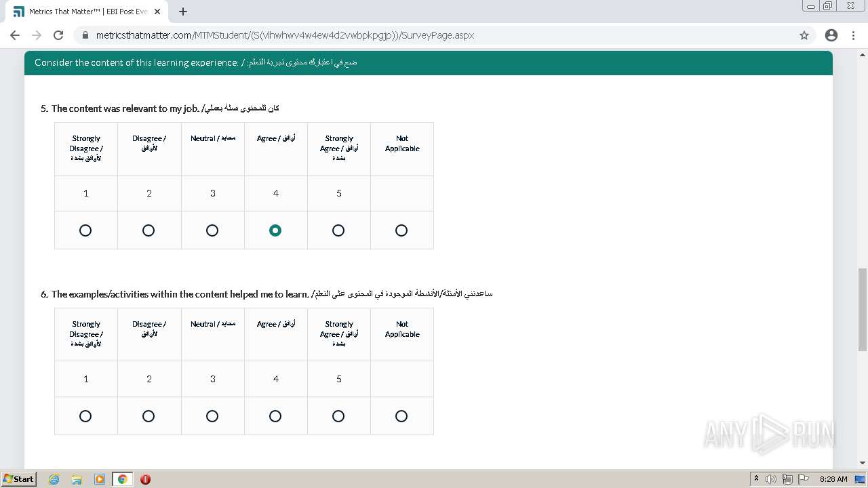
Task: Click the Not Applicable header in question 5
Action: (402, 144)
